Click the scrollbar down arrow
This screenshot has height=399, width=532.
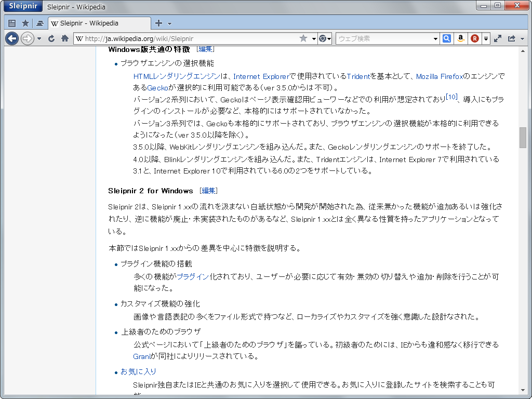[x=523, y=391]
